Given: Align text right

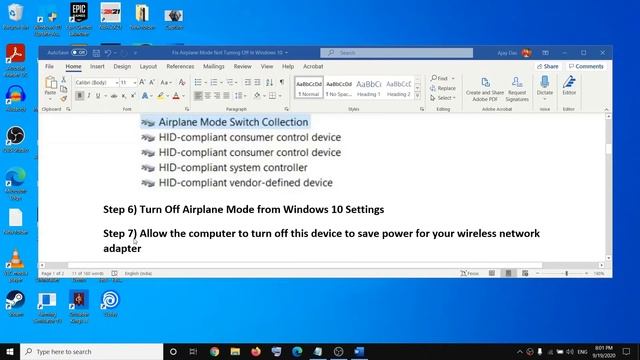Looking at the screenshot, I should (217, 96).
